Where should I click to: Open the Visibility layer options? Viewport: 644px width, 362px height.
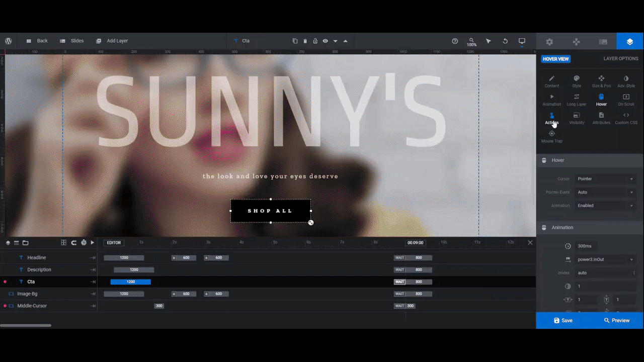pyautogui.click(x=577, y=119)
